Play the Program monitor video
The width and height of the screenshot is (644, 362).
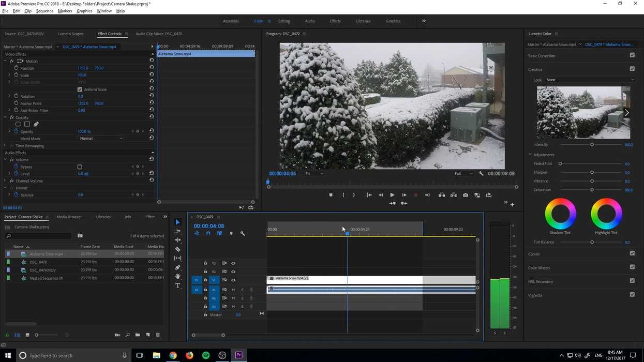[392, 195]
